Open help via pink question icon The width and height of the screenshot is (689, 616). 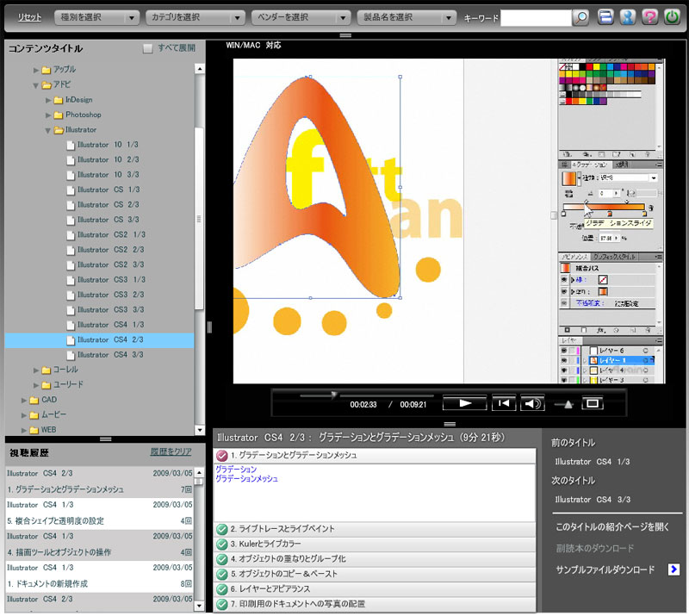[x=650, y=17]
